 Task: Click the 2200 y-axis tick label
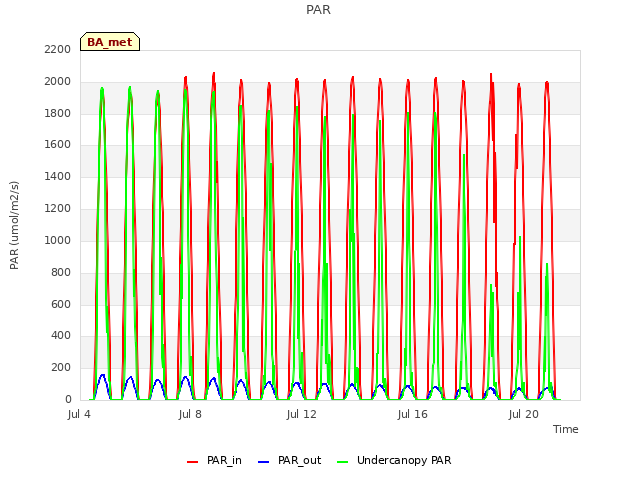(x=58, y=49)
